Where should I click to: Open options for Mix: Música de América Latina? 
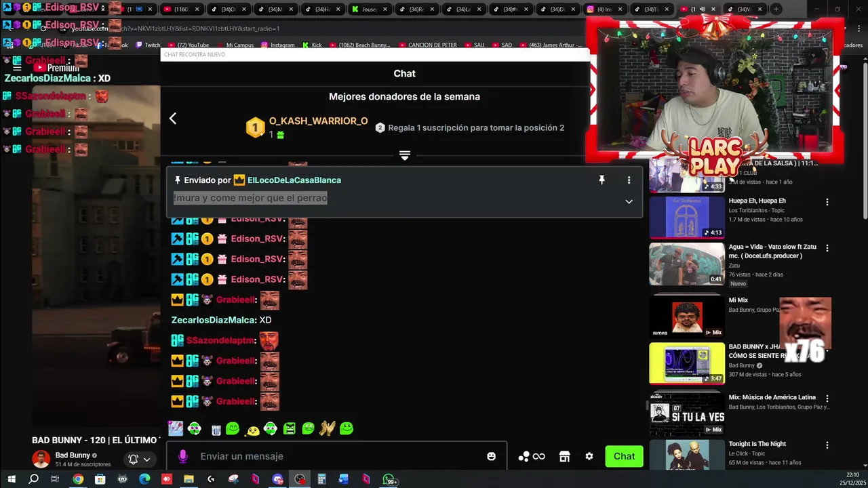pos(827,399)
